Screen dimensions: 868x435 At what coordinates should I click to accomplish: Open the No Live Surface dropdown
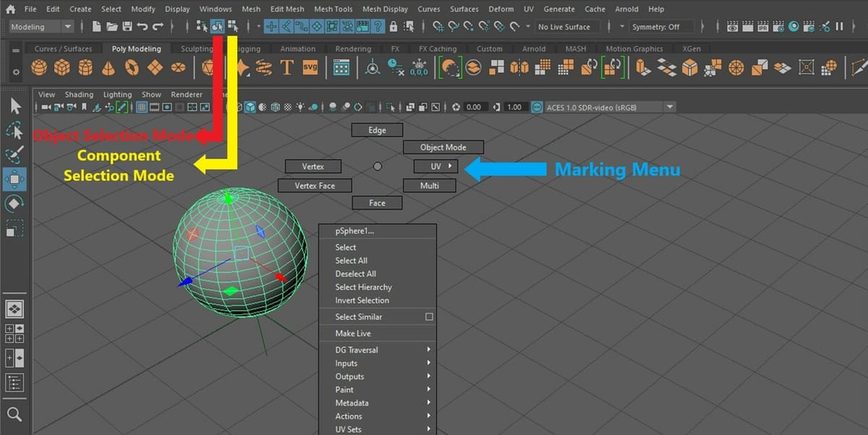566,27
